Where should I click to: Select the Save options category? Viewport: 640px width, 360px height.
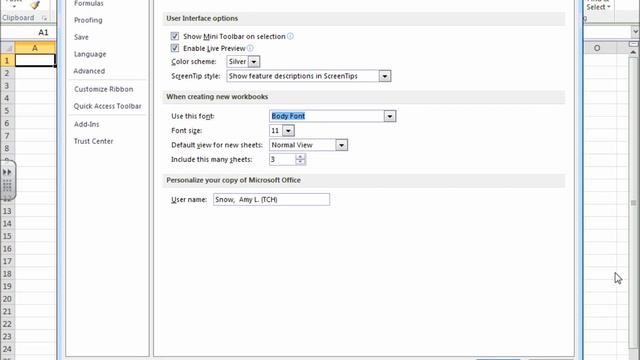point(81,37)
